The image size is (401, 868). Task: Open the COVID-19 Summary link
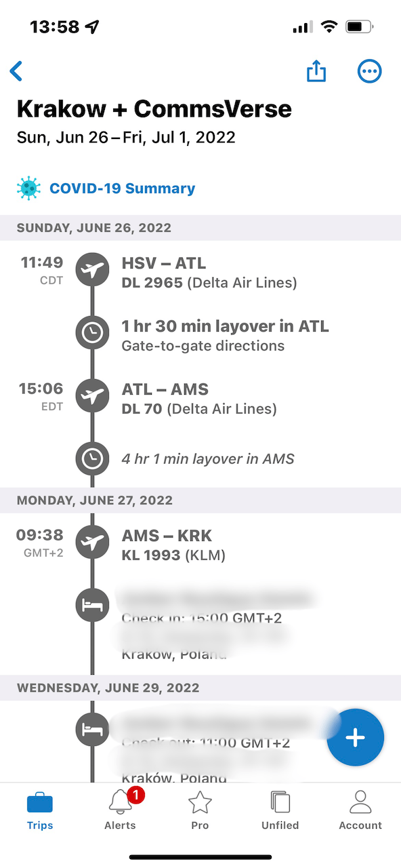(122, 188)
